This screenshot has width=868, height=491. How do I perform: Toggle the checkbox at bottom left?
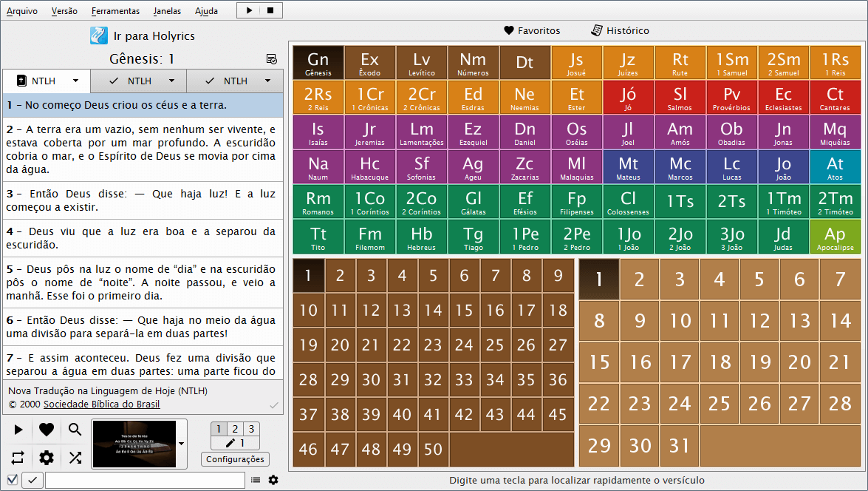(x=12, y=480)
